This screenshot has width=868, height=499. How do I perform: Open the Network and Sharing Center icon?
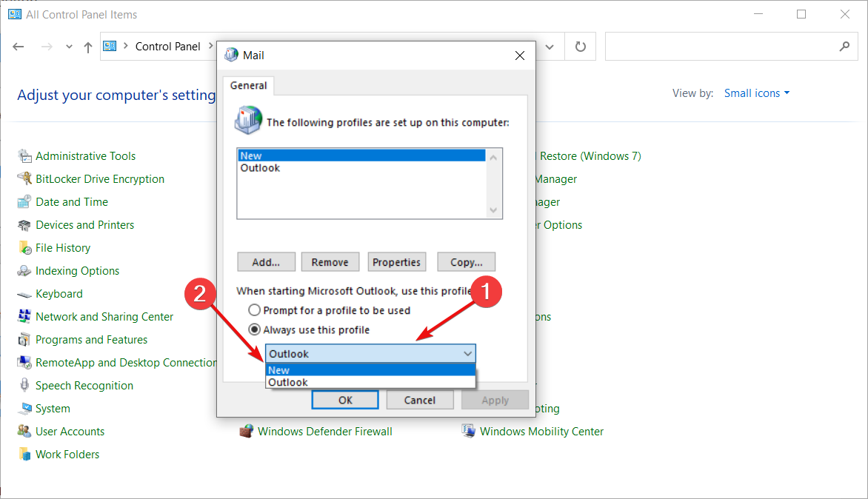pos(24,316)
